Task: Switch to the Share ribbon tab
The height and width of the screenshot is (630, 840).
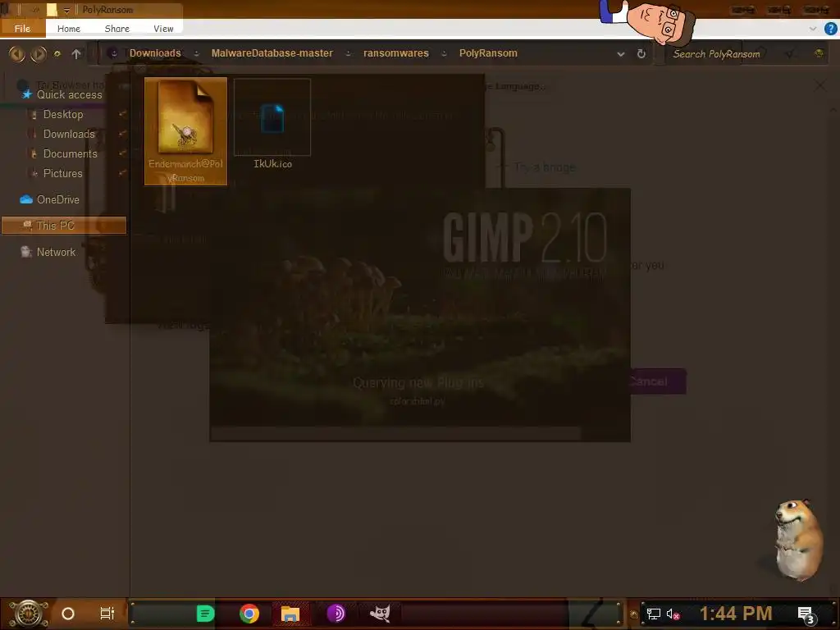Action: [x=116, y=29]
